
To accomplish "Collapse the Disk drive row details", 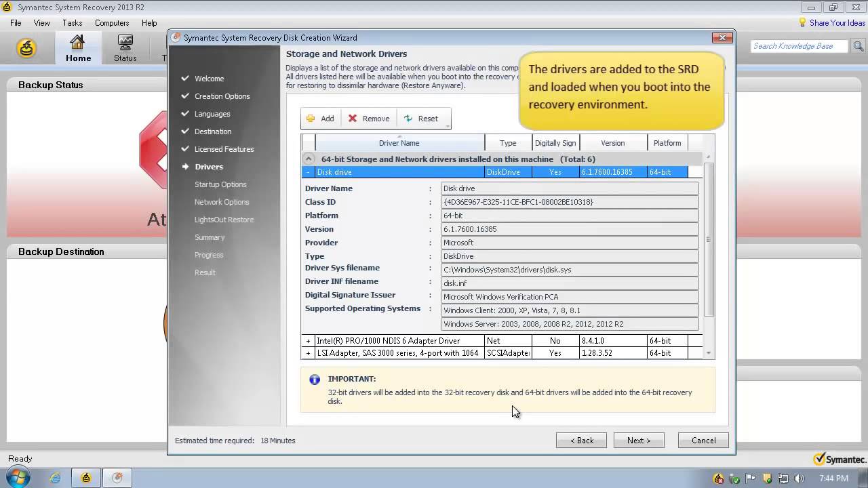I will (308, 172).
